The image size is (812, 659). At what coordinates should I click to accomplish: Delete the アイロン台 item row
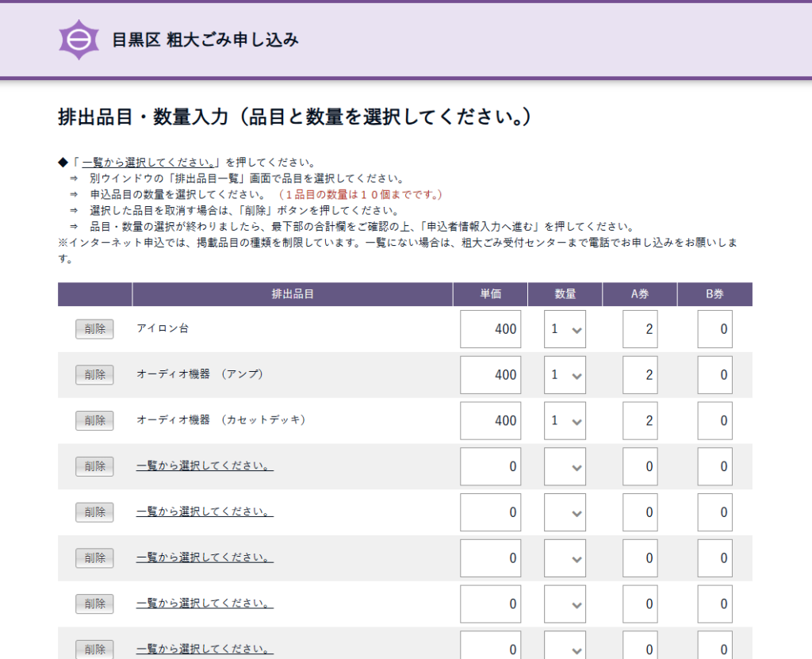point(94,329)
